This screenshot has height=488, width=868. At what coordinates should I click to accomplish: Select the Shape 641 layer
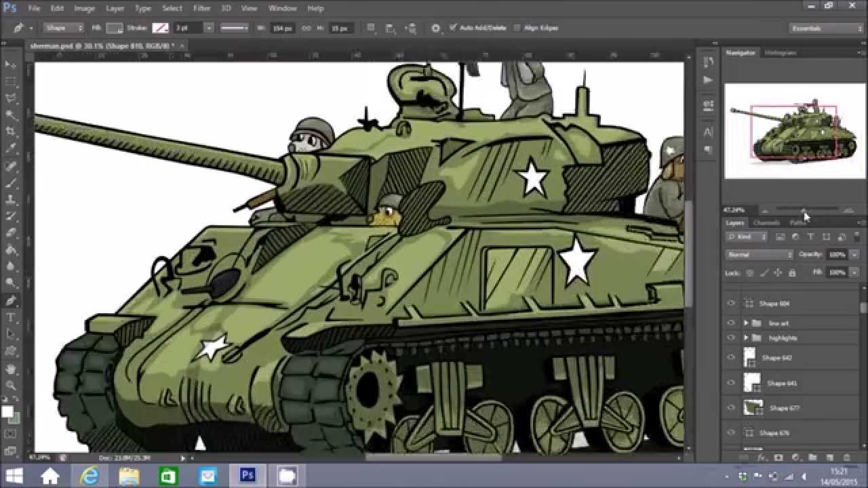(782, 383)
